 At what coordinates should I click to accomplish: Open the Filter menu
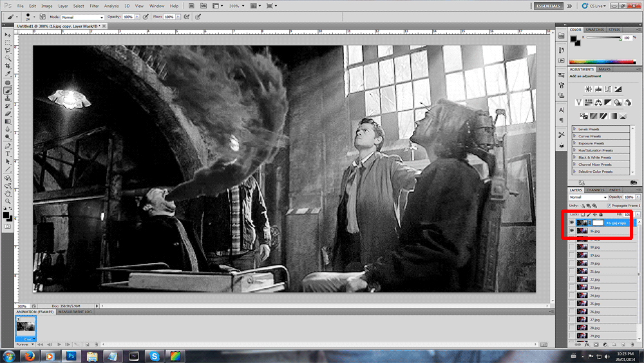point(94,6)
